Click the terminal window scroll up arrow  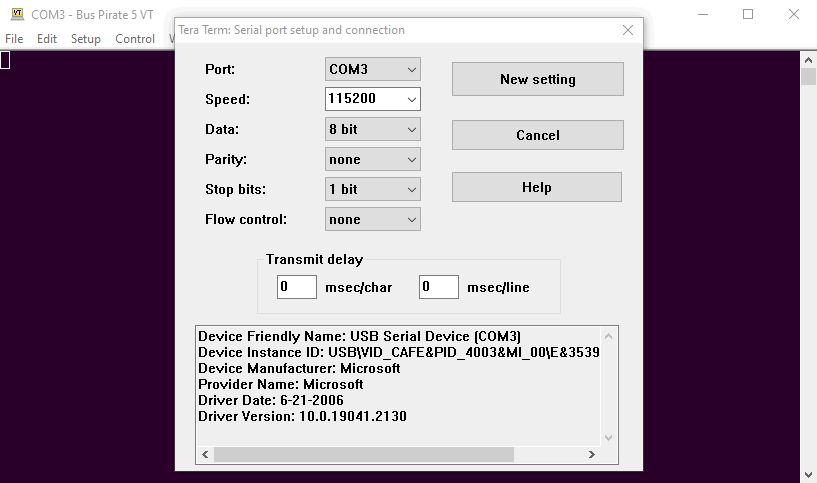pos(808,60)
